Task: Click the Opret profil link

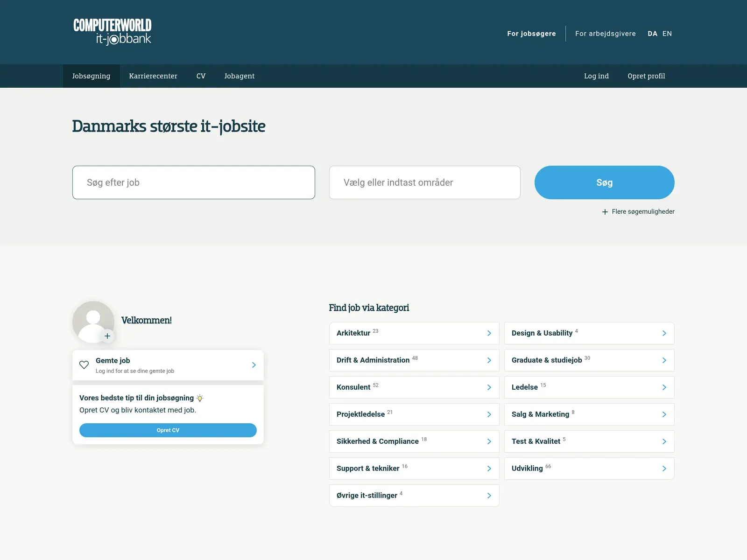Action: 646,76
